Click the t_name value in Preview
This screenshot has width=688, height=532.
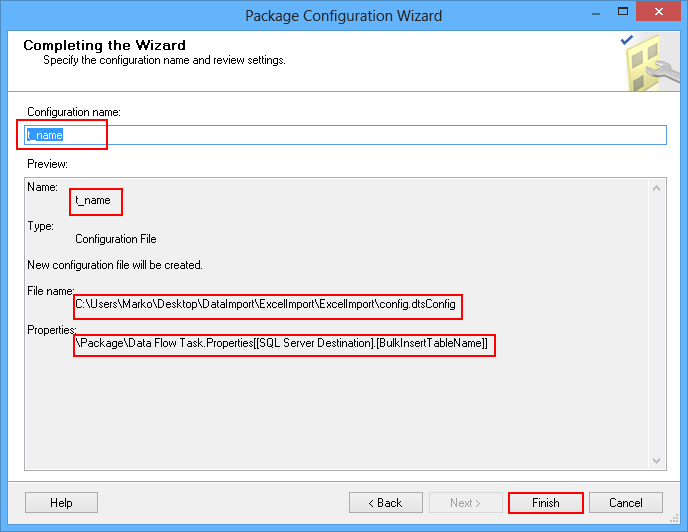pyautogui.click(x=93, y=201)
